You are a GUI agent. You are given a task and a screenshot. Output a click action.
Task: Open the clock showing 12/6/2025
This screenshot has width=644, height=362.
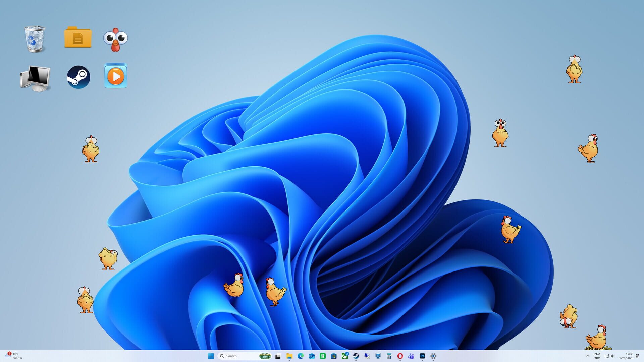click(629, 356)
